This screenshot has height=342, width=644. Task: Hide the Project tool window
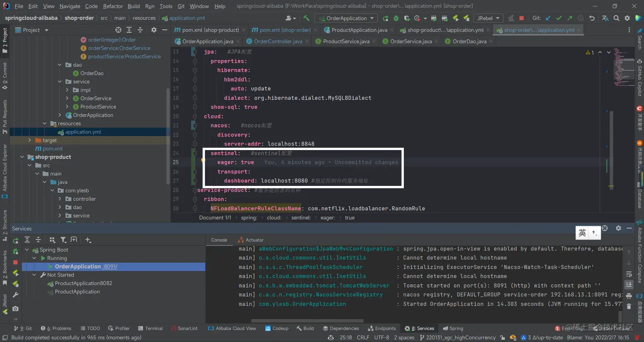tap(165, 30)
